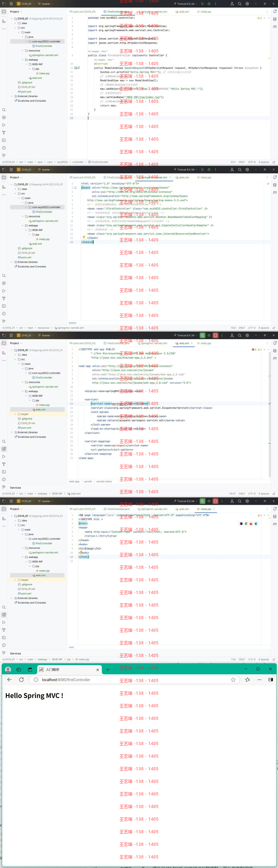Stop Tomcat in the web.xml IDE window
278x868 pixels.
click(x=215, y=335)
